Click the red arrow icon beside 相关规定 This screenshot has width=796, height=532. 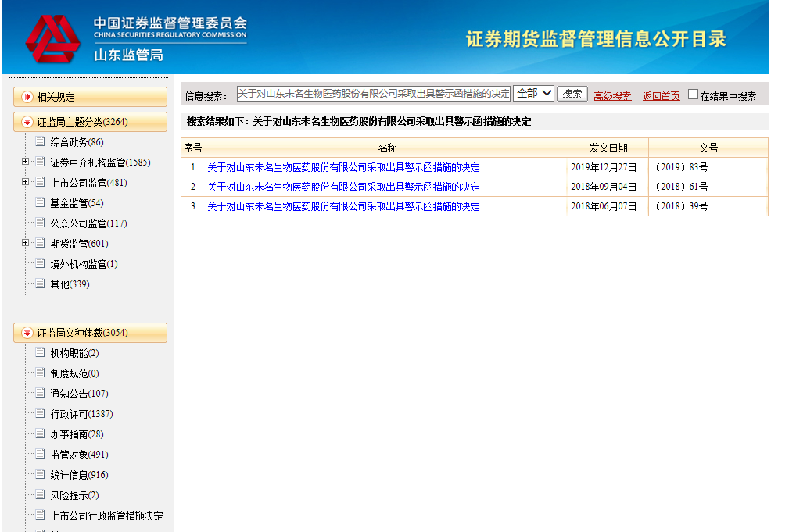pos(27,97)
